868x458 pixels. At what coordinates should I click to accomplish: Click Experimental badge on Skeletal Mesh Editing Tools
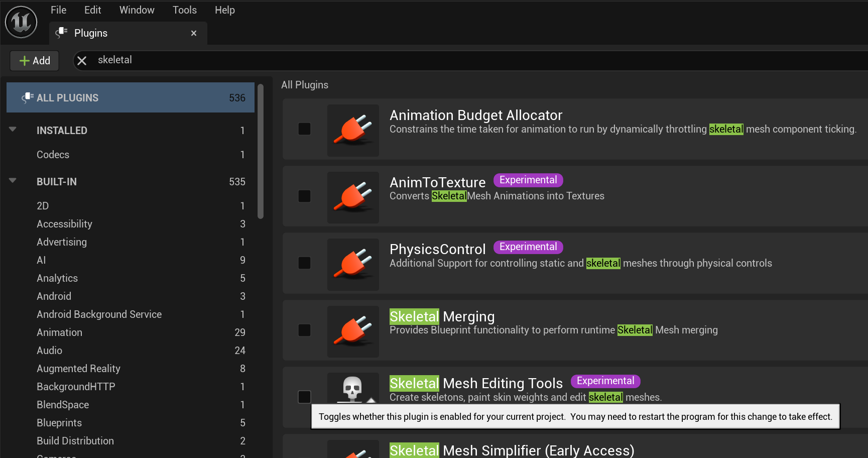tap(605, 381)
